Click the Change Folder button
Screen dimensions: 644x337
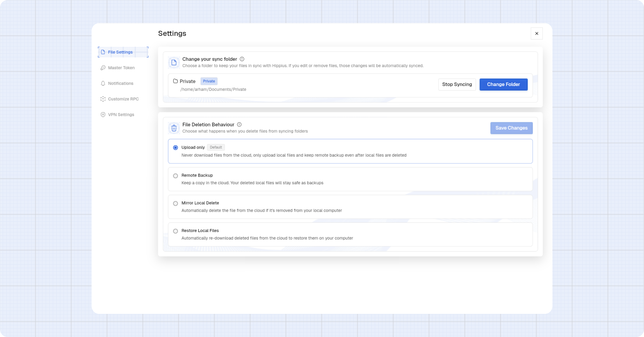point(503,84)
